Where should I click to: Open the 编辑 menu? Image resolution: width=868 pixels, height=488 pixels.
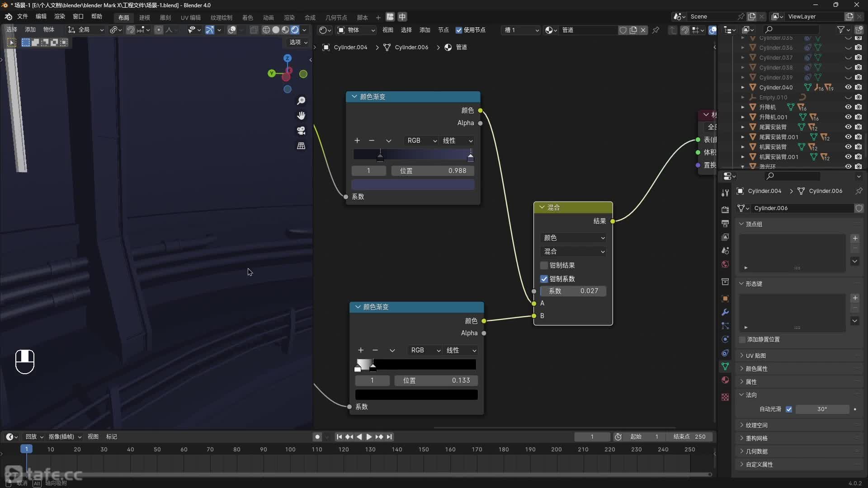(x=41, y=17)
